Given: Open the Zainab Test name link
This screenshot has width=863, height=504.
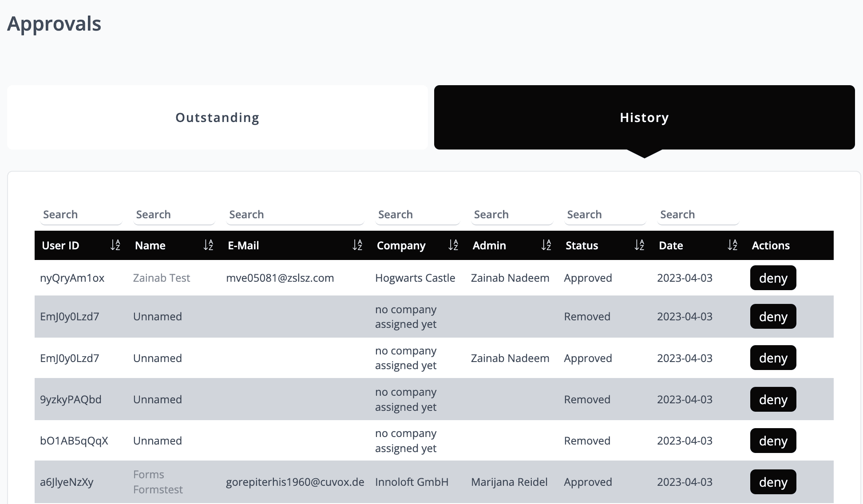Looking at the screenshot, I should tap(162, 278).
